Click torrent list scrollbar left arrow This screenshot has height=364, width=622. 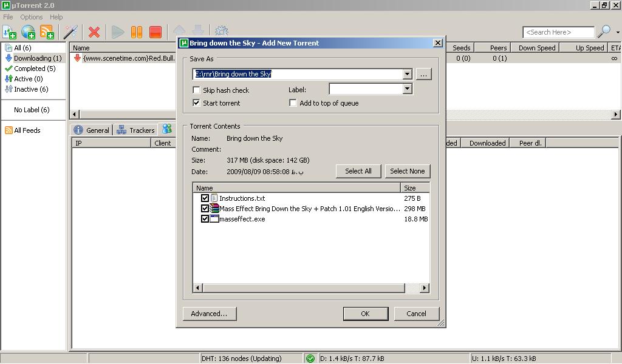75,115
